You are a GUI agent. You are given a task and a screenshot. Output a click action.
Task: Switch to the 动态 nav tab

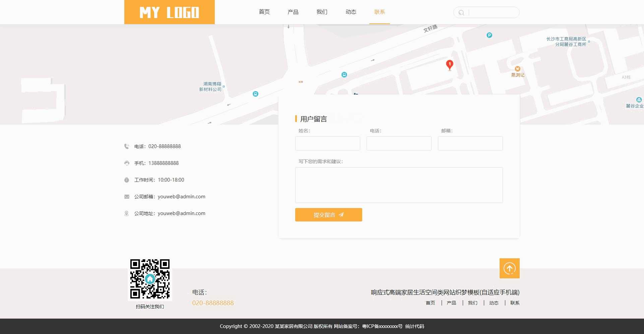click(x=351, y=12)
